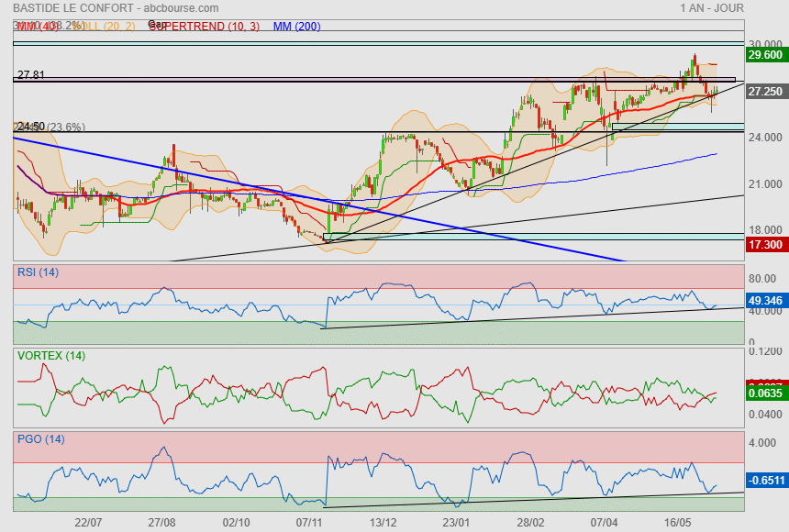Screen dimensions: 789x532
Task: Click the blue 49.346 RSI value tag
Action: point(765,301)
